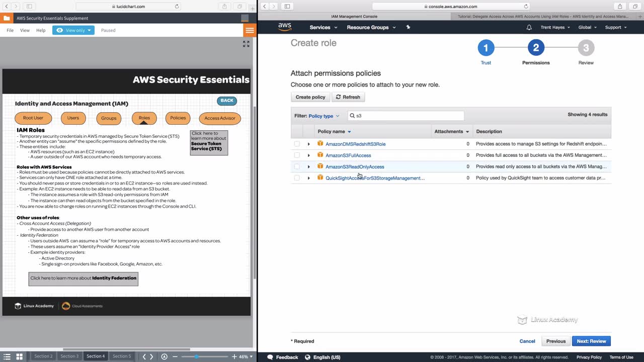Click the Feedback speech bubble icon
644x362 pixels.
[270, 357]
